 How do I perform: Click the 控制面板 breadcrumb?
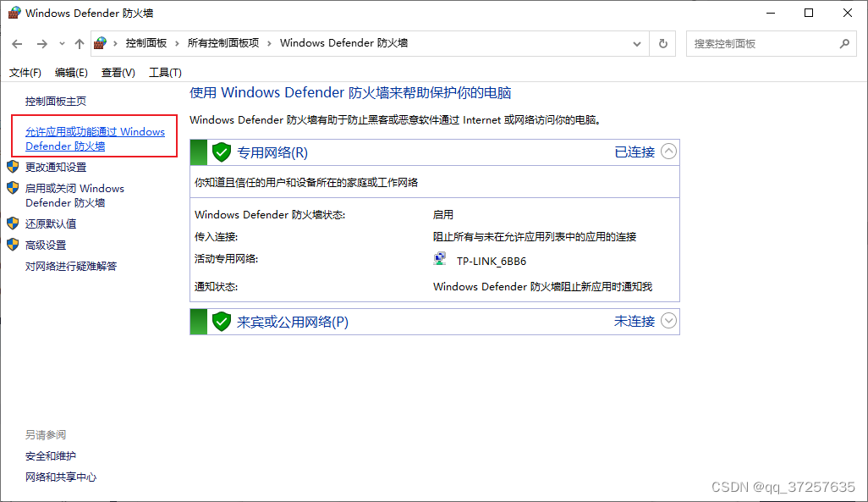[x=146, y=42]
